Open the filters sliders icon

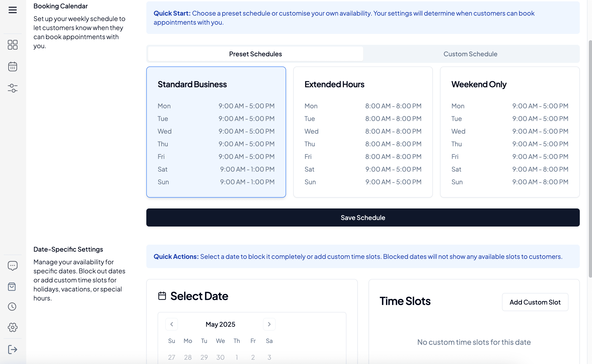click(x=12, y=89)
